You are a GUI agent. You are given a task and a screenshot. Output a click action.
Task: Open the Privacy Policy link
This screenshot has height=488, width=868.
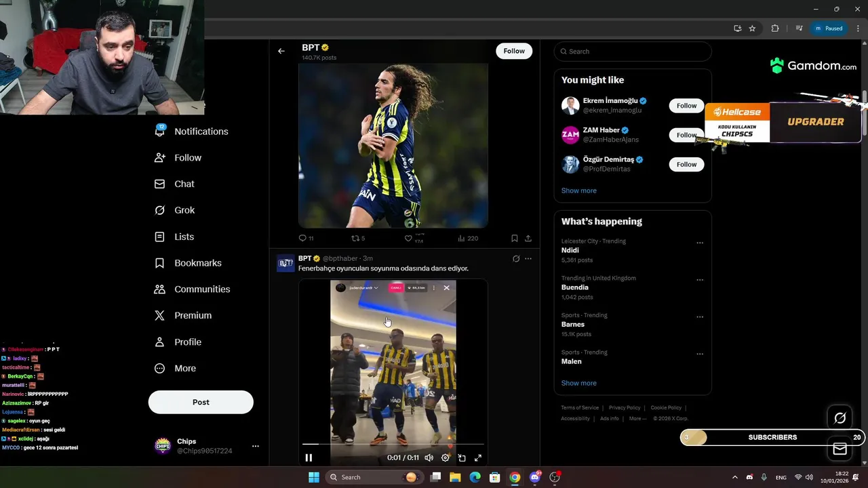625,408
